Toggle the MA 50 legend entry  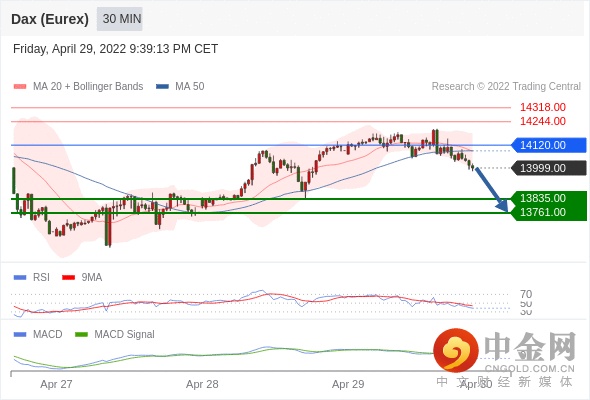(180, 87)
